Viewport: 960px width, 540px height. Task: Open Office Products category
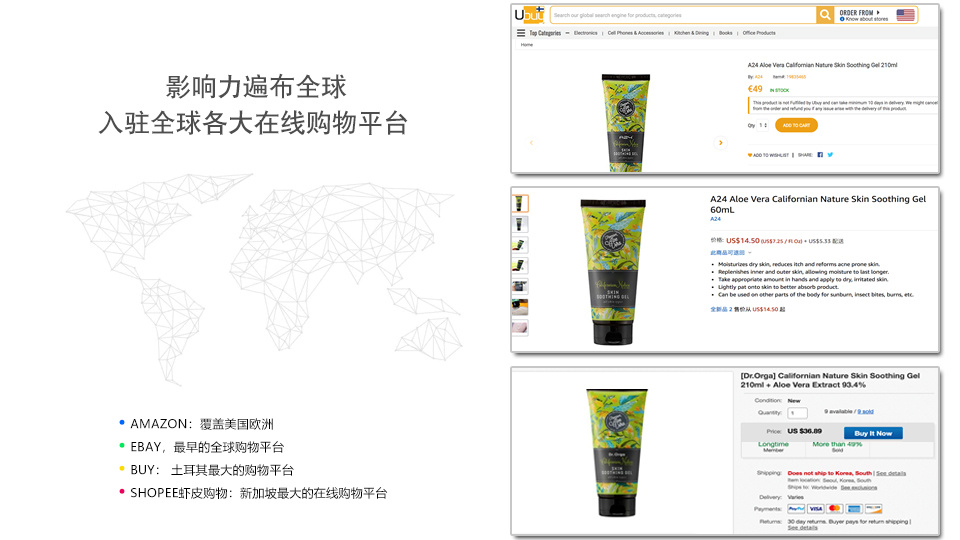click(x=759, y=33)
